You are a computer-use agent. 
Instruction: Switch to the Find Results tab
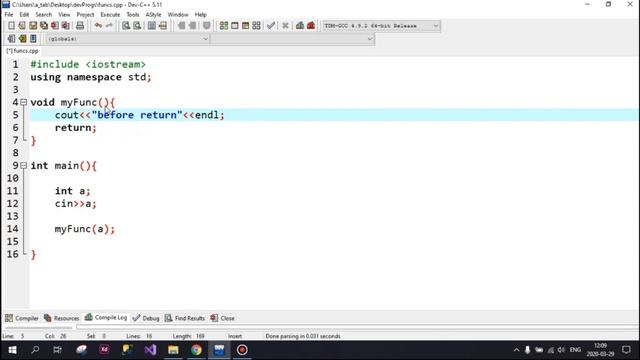pos(185,318)
